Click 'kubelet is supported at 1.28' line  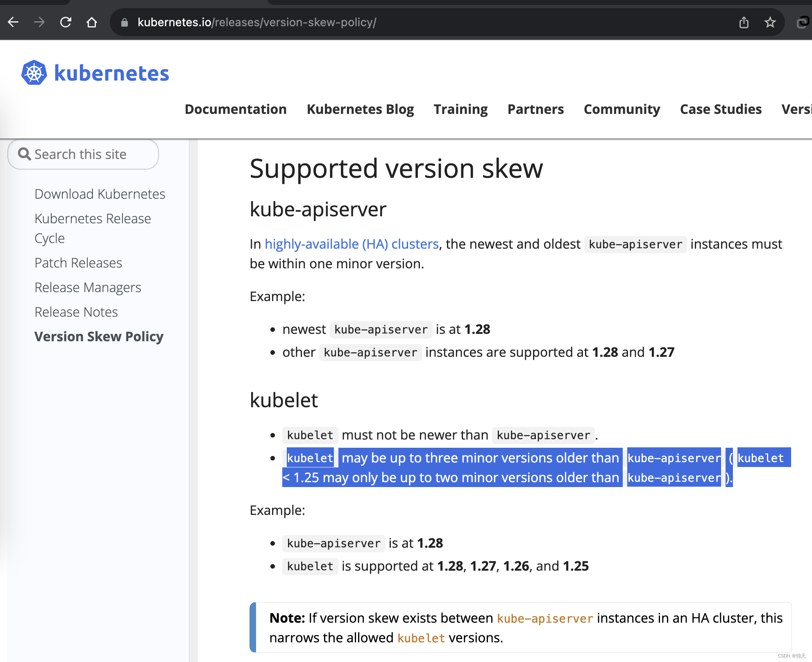[435, 566]
